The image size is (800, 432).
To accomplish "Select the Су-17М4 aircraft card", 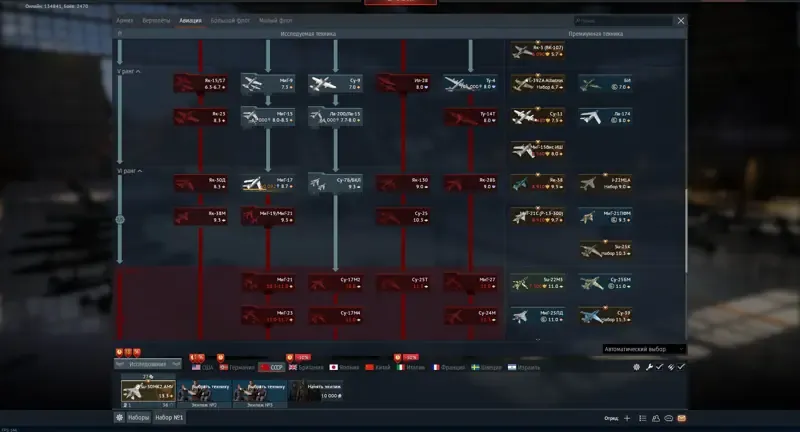I will (x=335, y=316).
